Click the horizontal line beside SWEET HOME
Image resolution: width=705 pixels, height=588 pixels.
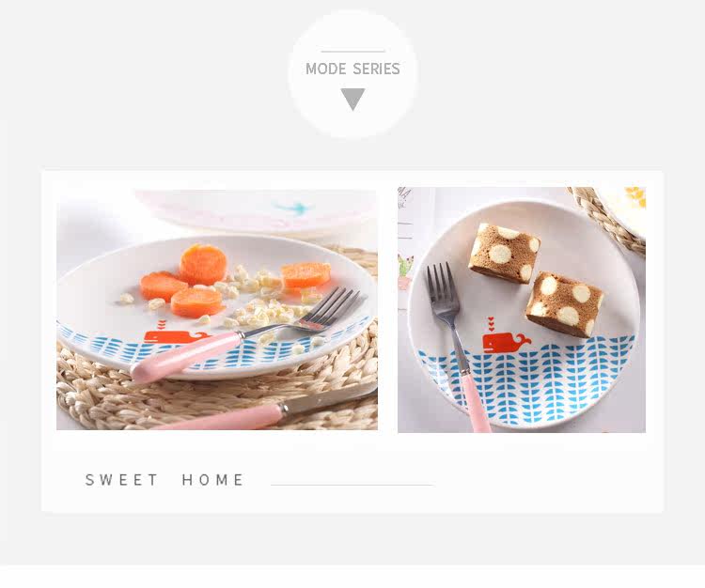pos(352,485)
